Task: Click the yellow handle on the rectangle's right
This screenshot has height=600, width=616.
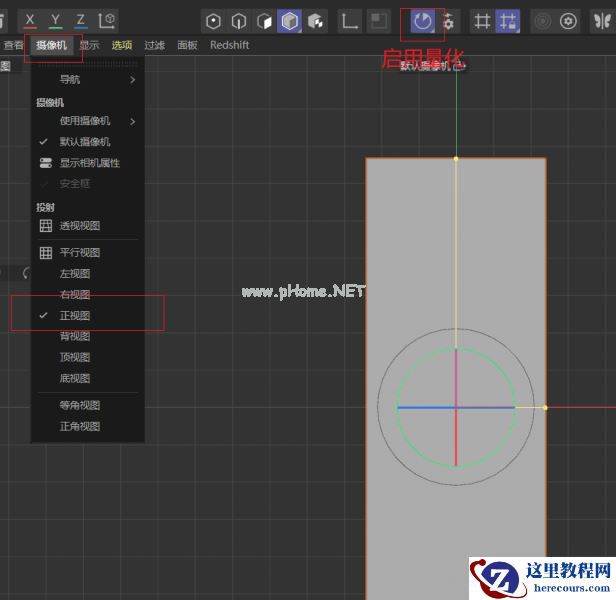Action: pyautogui.click(x=545, y=407)
